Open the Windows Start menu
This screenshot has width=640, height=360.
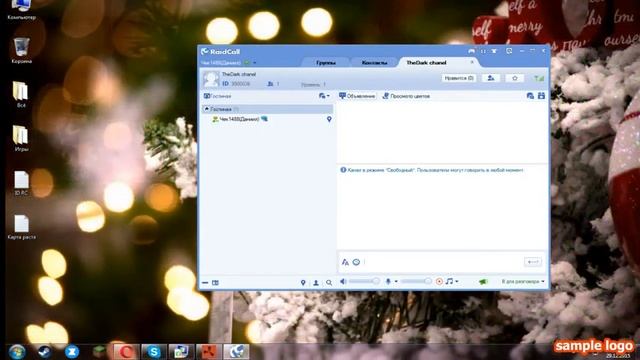[x=17, y=351]
